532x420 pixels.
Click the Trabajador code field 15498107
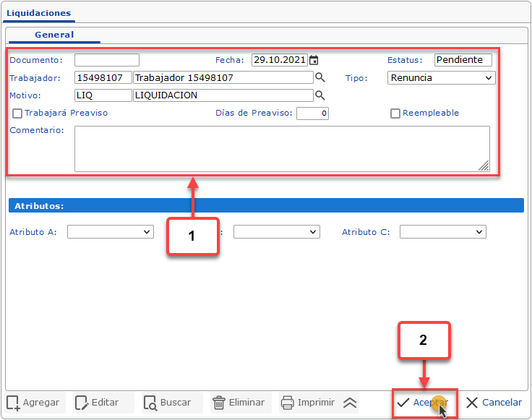pos(103,77)
